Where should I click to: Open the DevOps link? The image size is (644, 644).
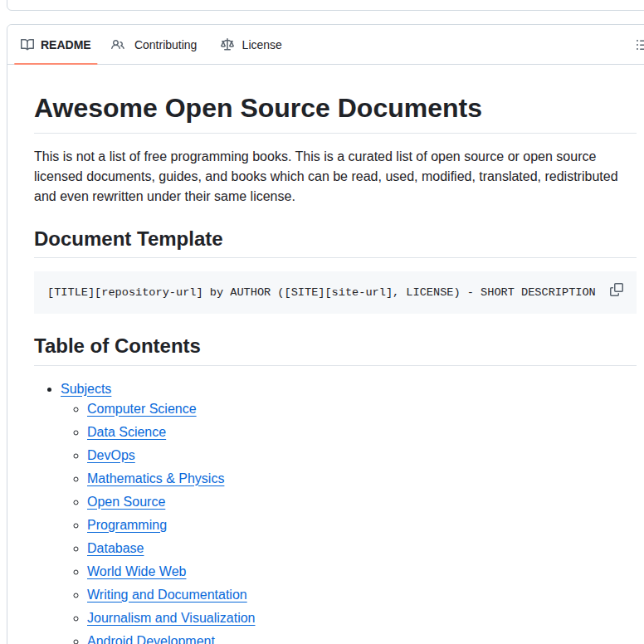click(111, 455)
